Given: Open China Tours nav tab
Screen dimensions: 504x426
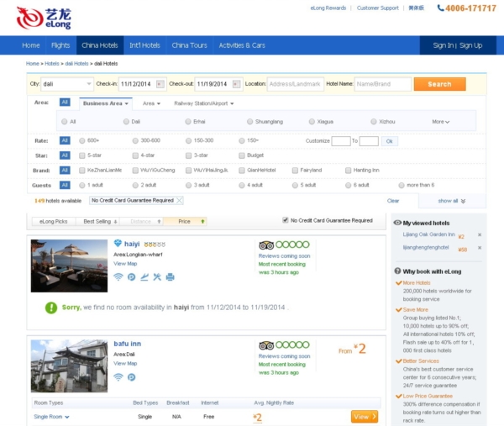Looking at the screenshot, I should pos(189,45).
